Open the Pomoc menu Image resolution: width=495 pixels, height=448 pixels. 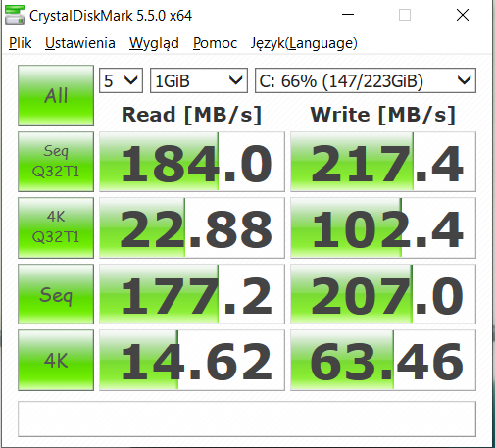[215, 43]
